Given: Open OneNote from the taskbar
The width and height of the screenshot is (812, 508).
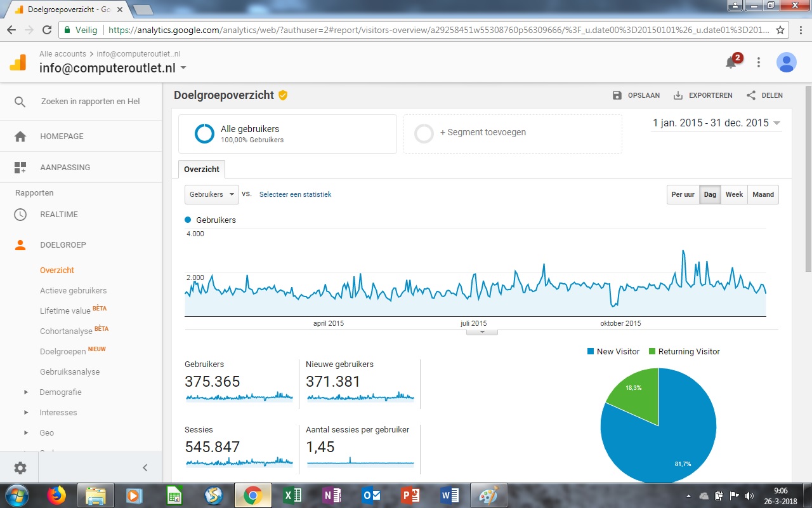Looking at the screenshot, I should pos(332,495).
